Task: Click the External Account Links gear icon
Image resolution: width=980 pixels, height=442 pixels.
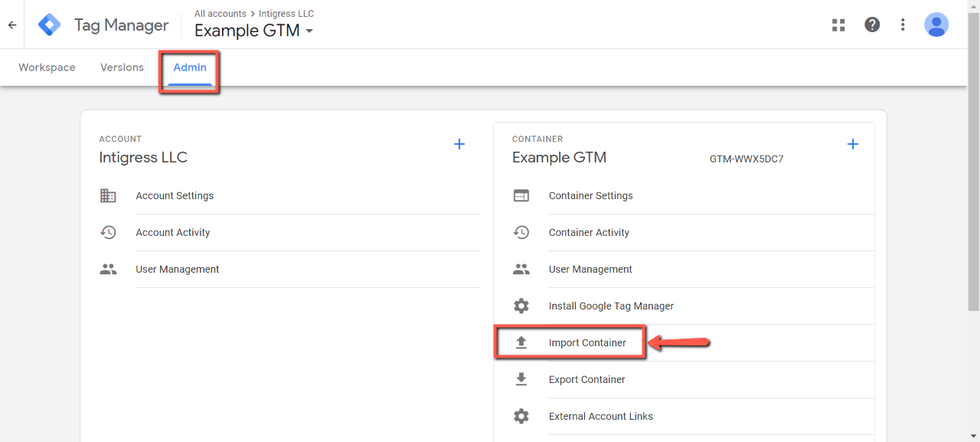Action: coord(521,416)
